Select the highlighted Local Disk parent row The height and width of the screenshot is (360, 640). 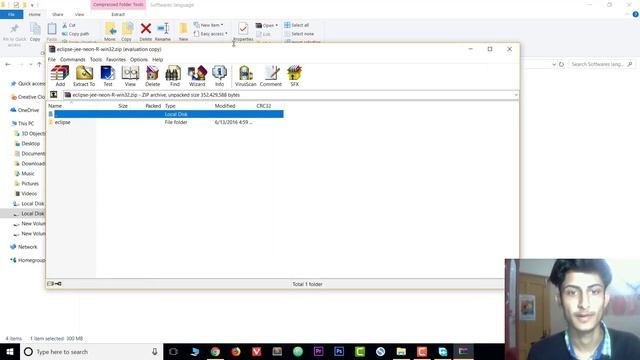[x=166, y=114]
